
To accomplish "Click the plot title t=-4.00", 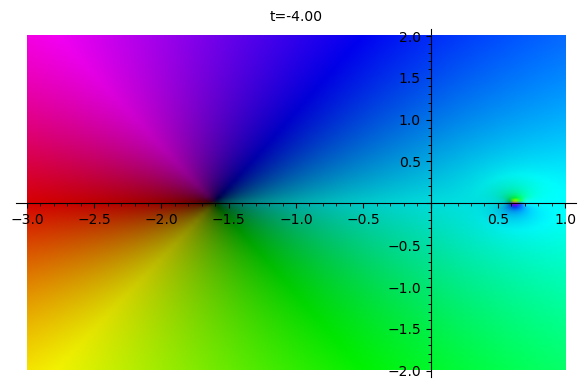I will point(296,16).
